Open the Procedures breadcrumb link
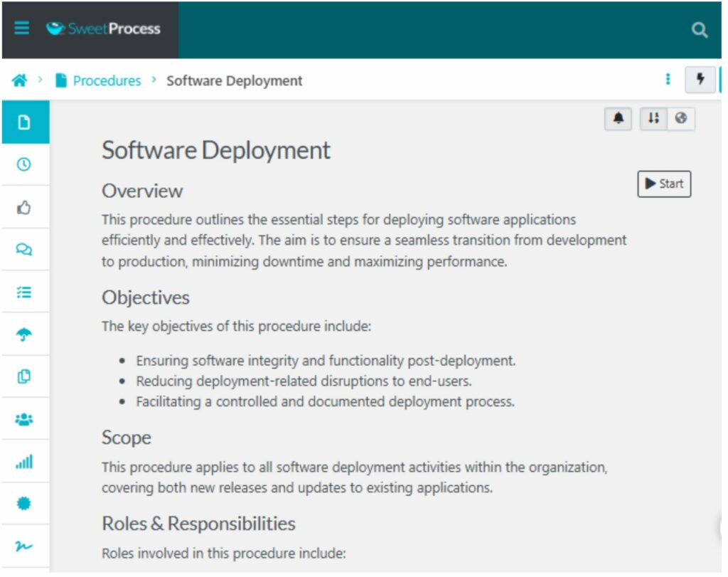 click(107, 81)
